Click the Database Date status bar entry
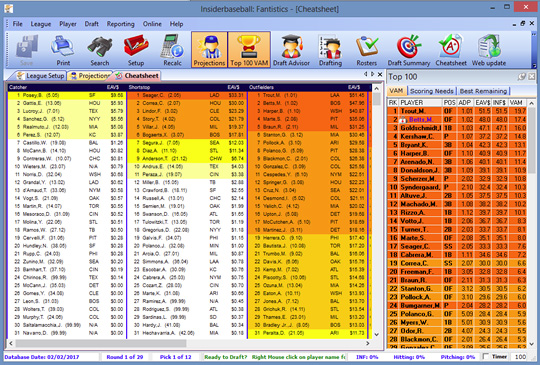540x365 pixels. point(42,357)
